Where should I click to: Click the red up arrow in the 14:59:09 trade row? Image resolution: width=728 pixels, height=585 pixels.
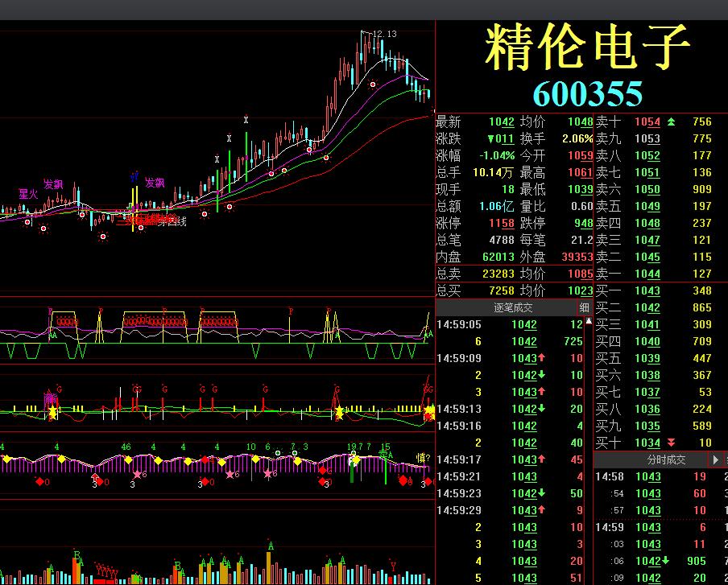pos(541,358)
